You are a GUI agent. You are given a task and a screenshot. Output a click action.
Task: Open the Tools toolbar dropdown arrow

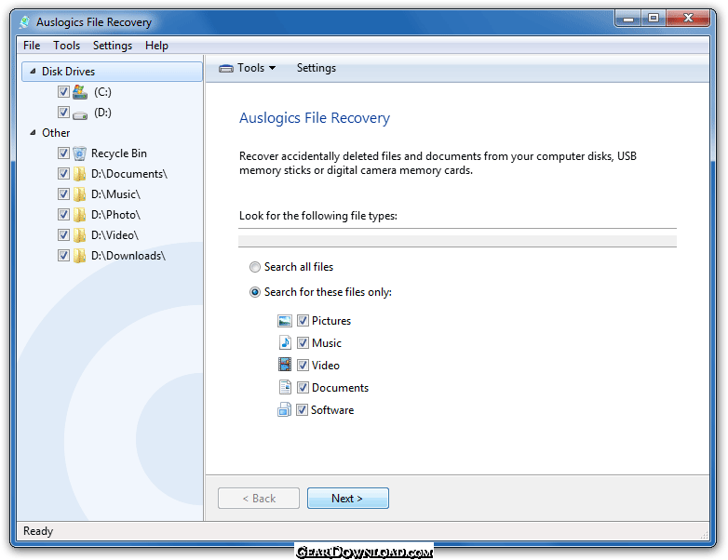[272, 68]
